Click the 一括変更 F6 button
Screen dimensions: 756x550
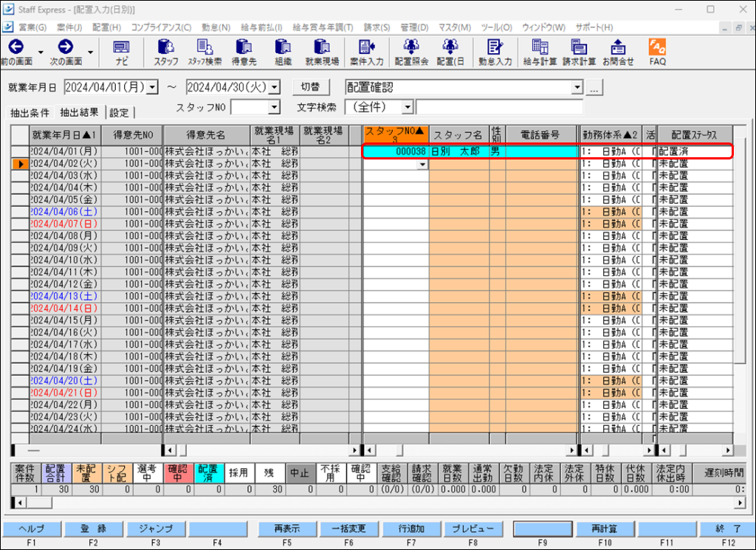349,529
